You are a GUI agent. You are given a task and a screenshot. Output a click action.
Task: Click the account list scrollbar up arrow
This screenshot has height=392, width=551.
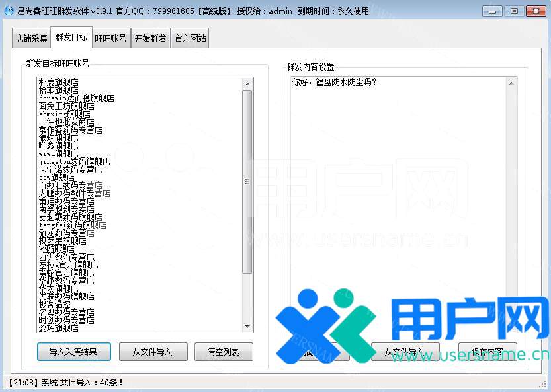(x=247, y=84)
